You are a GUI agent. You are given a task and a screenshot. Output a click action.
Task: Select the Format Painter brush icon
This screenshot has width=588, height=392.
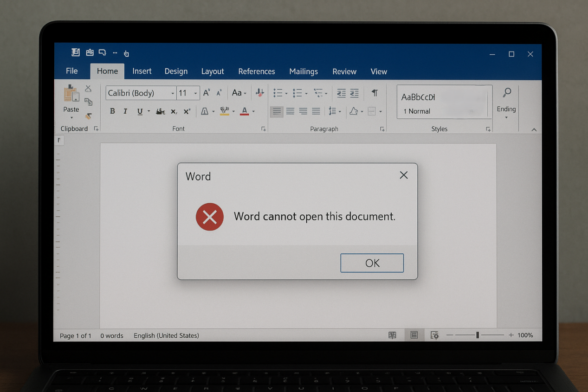(x=88, y=116)
